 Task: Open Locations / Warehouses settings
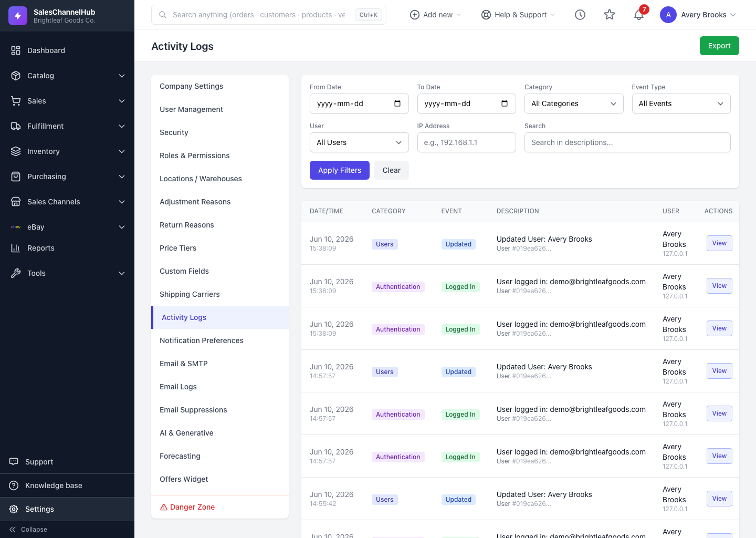220,179
